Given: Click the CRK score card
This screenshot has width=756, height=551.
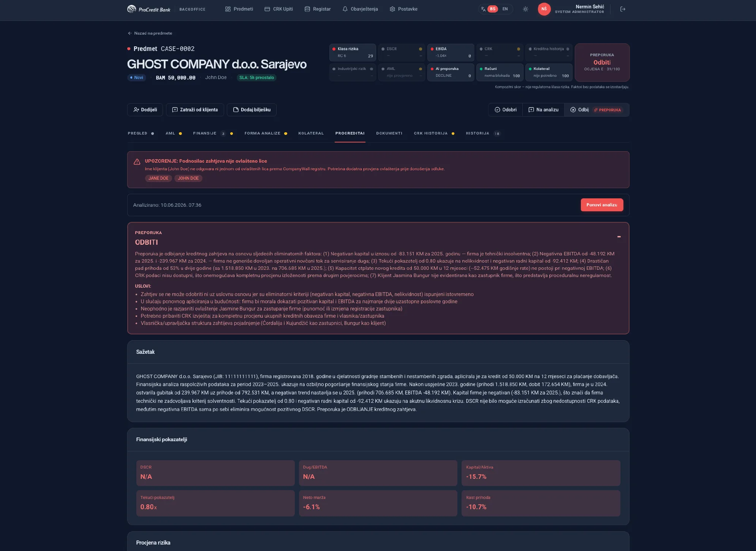Looking at the screenshot, I should [x=500, y=52].
